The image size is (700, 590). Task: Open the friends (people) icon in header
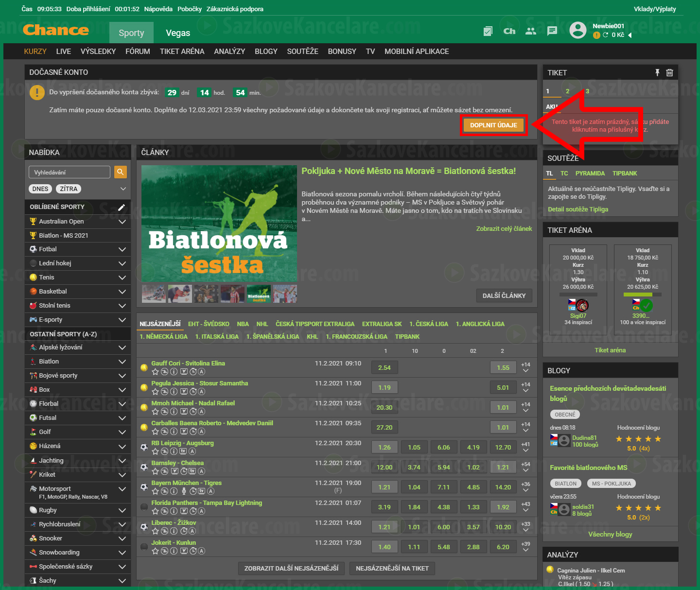[x=531, y=31]
